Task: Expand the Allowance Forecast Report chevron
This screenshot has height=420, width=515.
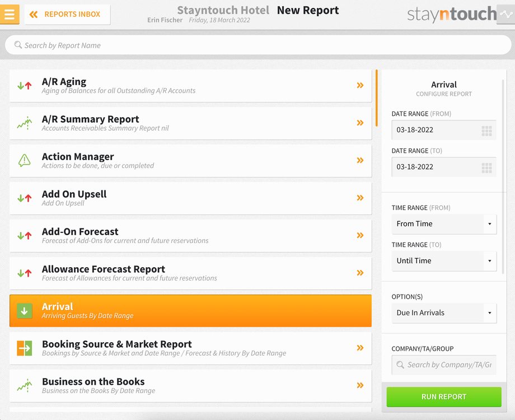Action: pos(360,273)
